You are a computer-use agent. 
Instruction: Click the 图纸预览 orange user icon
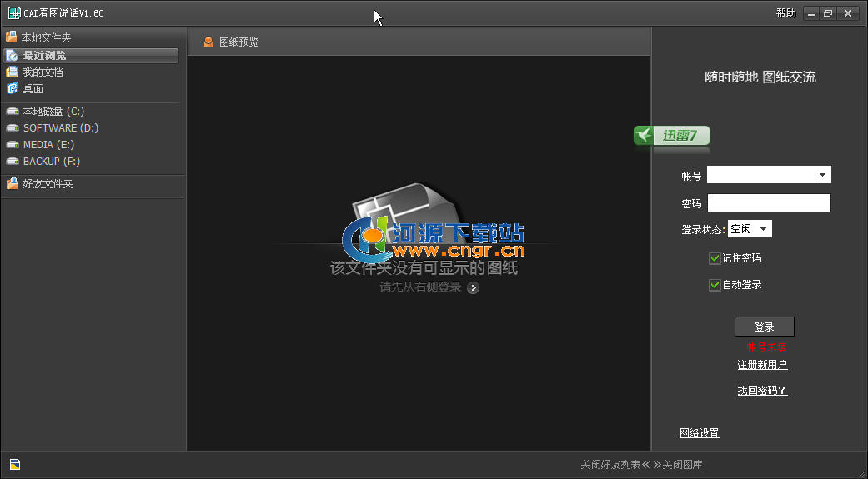pyautogui.click(x=208, y=42)
